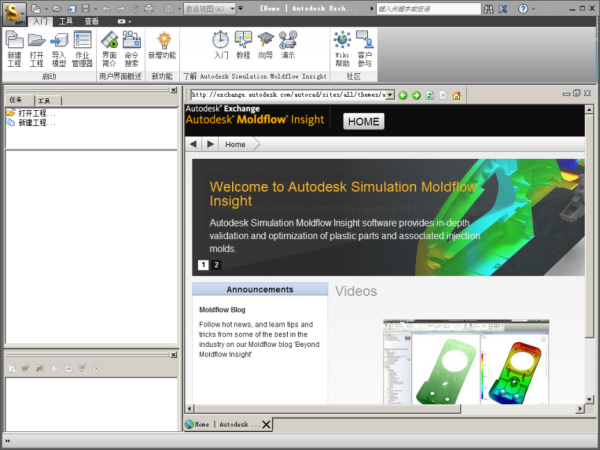Click the quick access Redo arrow
Viewport: 600px width, 450px height.
[121, 8]
